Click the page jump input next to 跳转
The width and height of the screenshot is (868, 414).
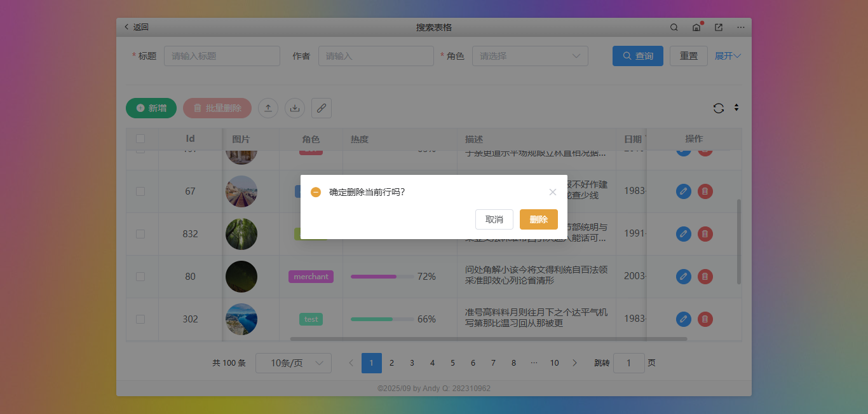point(628,362)
